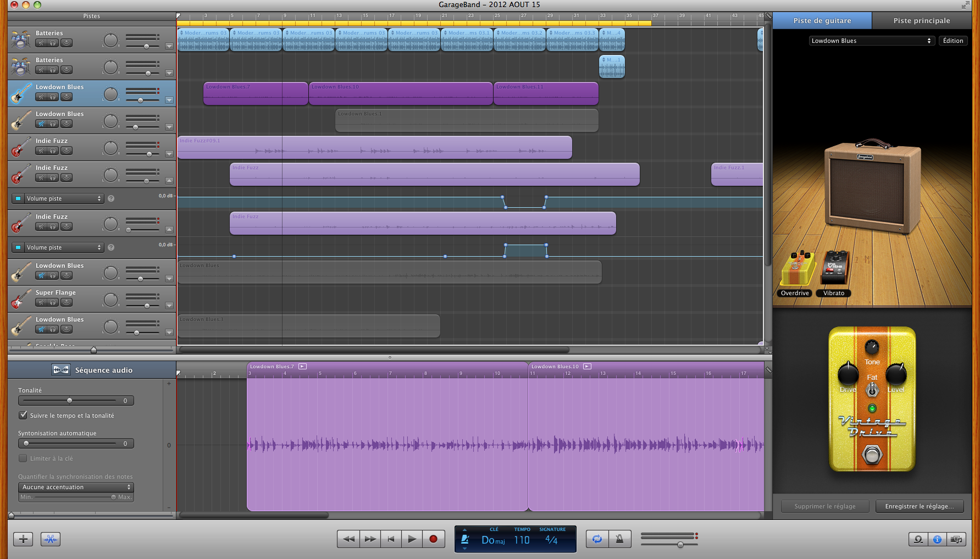Add a new track with plus button
Screen dimensions: 980x559
coord(23,539)
